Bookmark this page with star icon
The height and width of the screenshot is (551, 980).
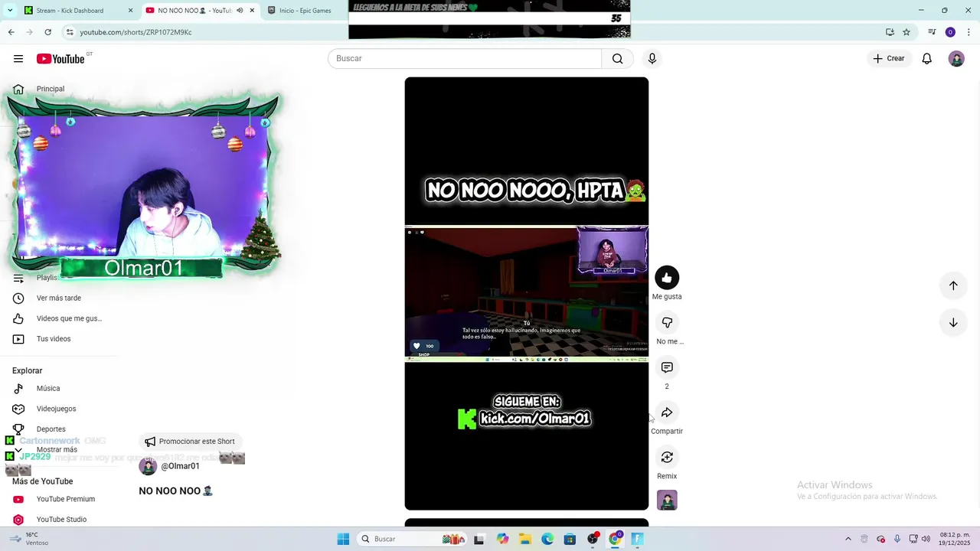click(906, 32)
